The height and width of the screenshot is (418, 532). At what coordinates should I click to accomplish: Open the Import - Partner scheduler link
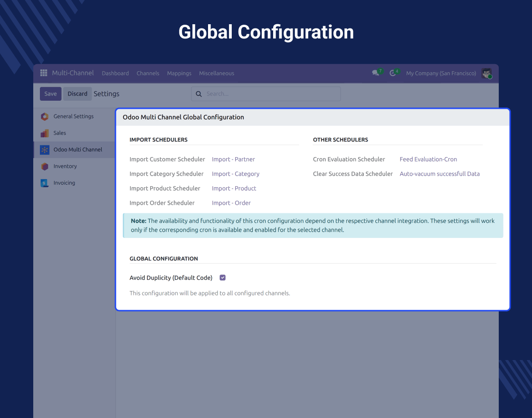point(233,159)
